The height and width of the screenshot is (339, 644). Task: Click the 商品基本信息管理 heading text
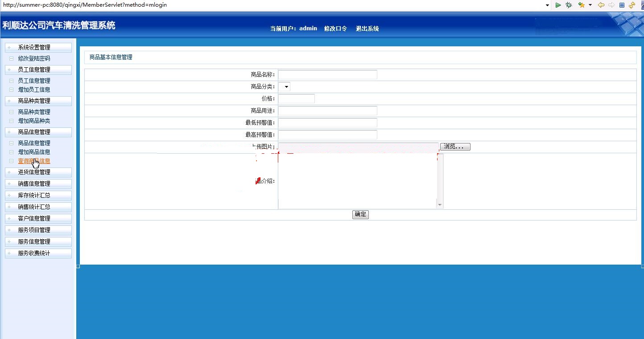point(111,57)
